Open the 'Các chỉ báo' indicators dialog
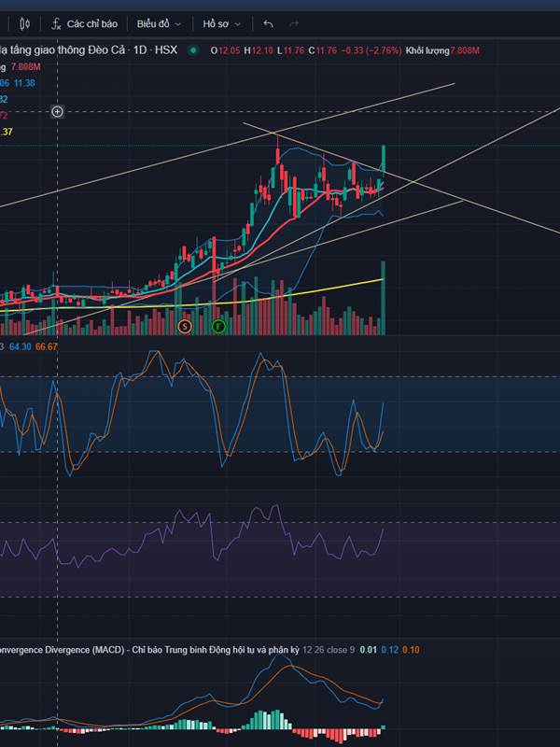560x747 pixels. 84,24
